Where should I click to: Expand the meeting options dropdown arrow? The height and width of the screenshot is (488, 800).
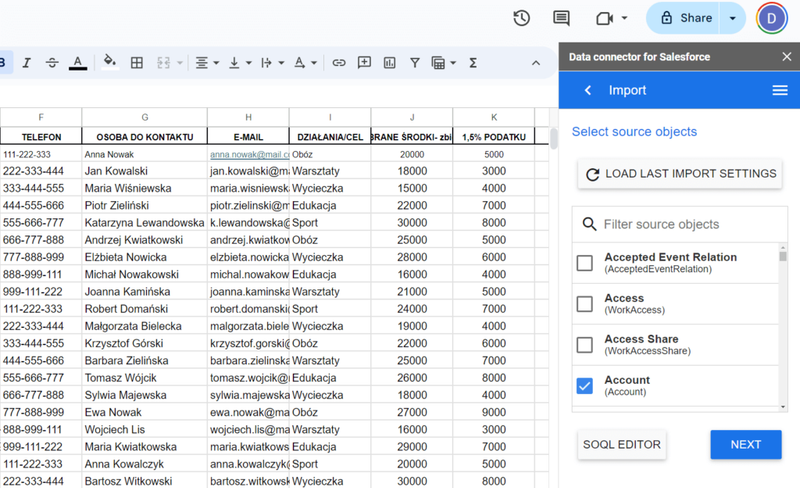624,18
